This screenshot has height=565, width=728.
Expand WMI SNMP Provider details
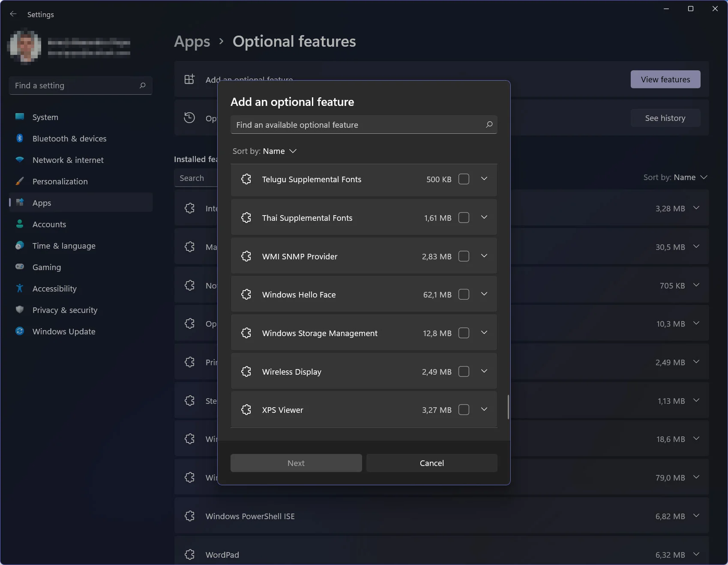point(484,256)
